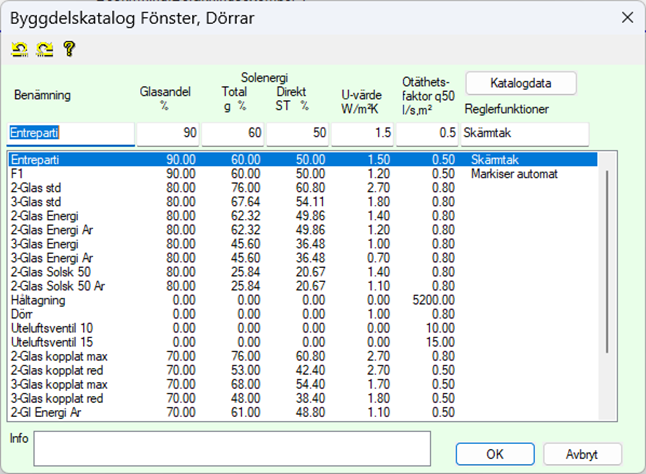646x474 pixels.
Task: Select Markiser automat in Reglerfunktioner list
Action: click(x=515, y=174)
